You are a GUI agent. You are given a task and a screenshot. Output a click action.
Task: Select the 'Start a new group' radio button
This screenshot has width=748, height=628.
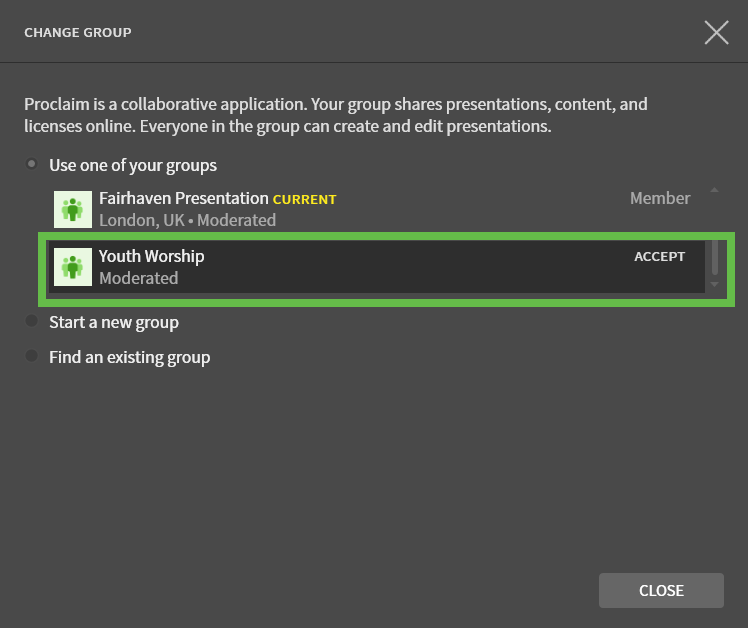(x=31, y=321)
